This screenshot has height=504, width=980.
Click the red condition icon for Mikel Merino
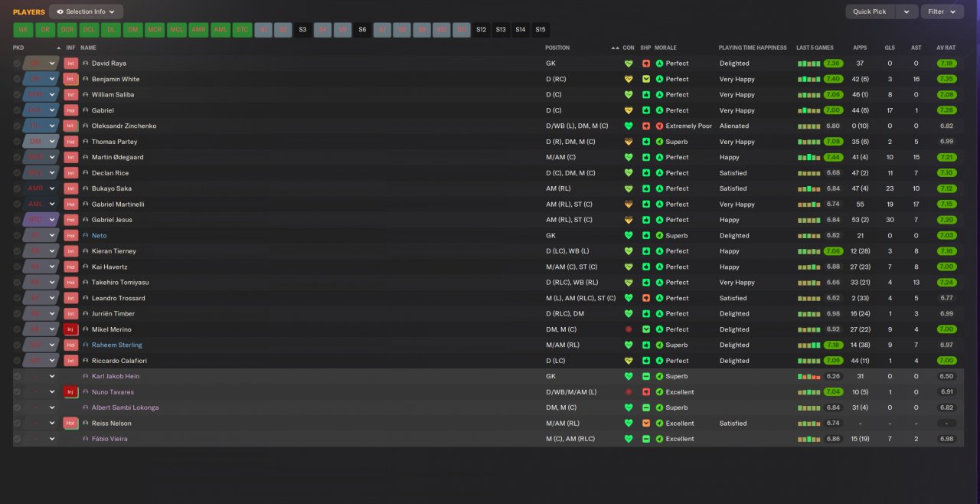pyautogui.click(x=629, y=329)
